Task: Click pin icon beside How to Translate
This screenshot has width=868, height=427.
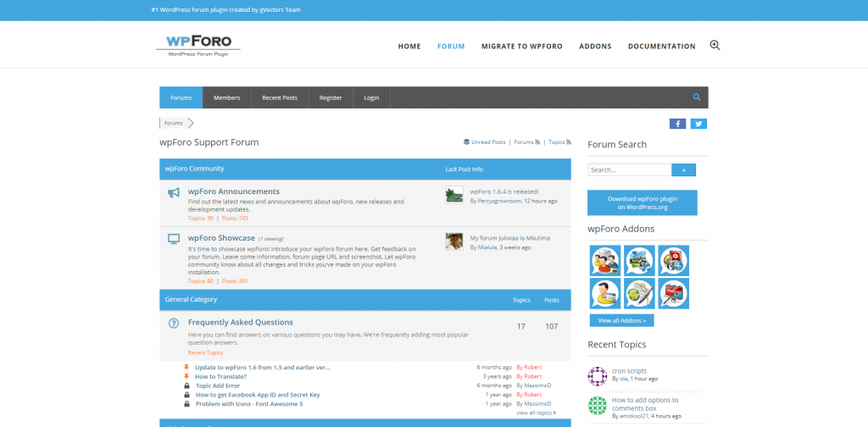Action: pyautogui.click(x=186, y=376)
